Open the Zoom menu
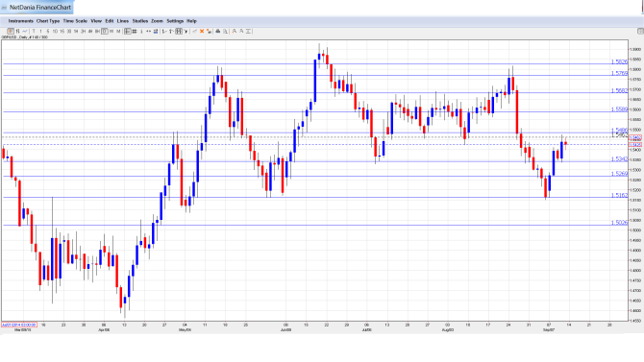The width and height of the screenshot is (644, 362). 157,21
